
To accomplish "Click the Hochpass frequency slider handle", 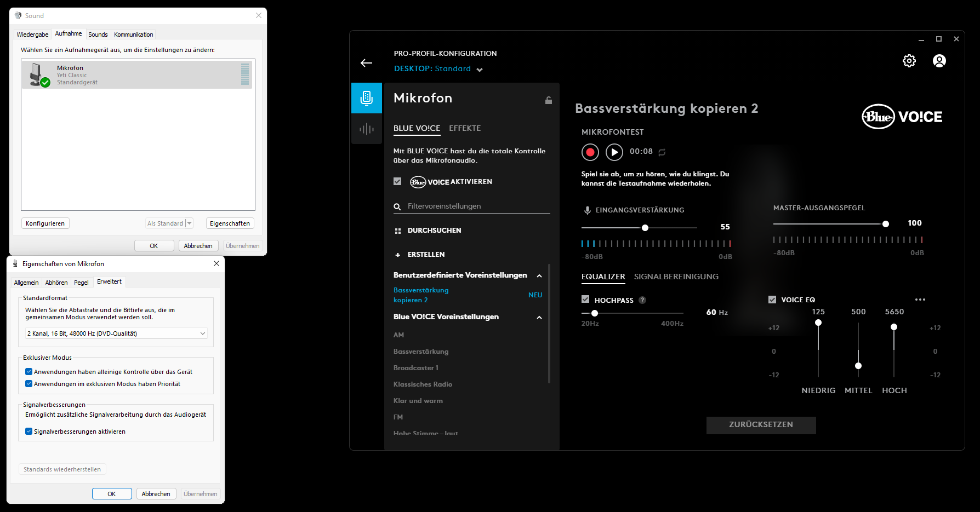I will 595,313.
